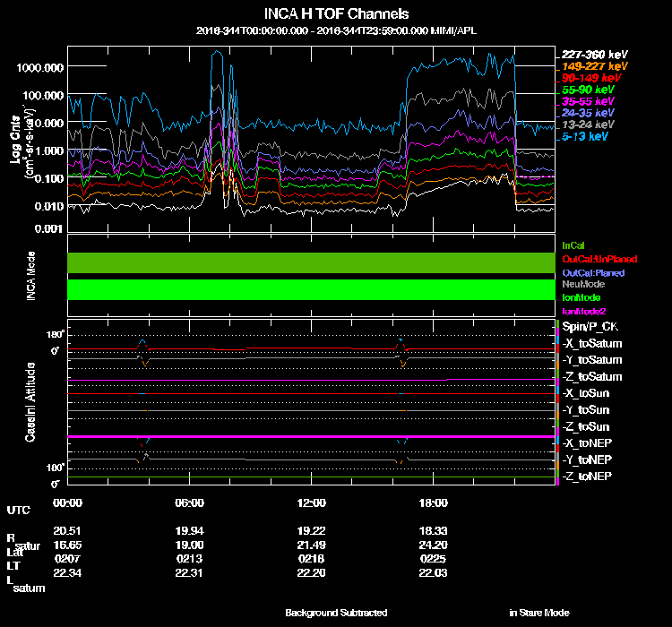Click the UTC row header
The image size is (672, 627).
tap(19, 510)
